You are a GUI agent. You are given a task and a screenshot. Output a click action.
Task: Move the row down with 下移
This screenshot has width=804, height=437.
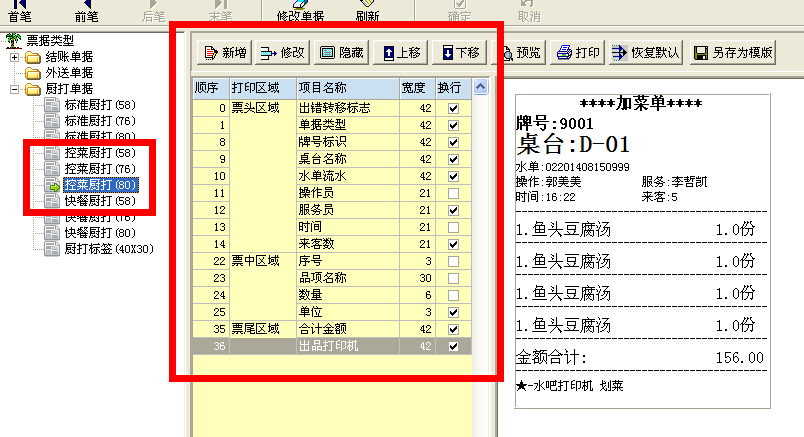pyautogui.click(x=457, y=53)
